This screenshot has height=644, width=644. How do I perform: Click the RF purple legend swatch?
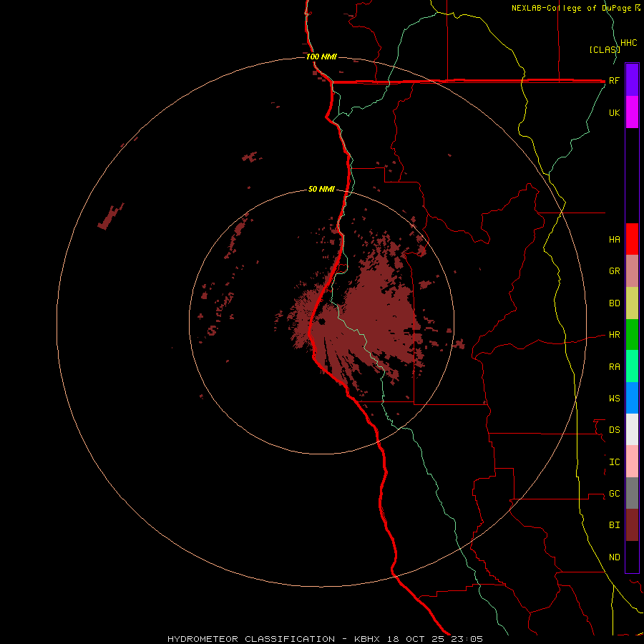click(x=632, y=80)
